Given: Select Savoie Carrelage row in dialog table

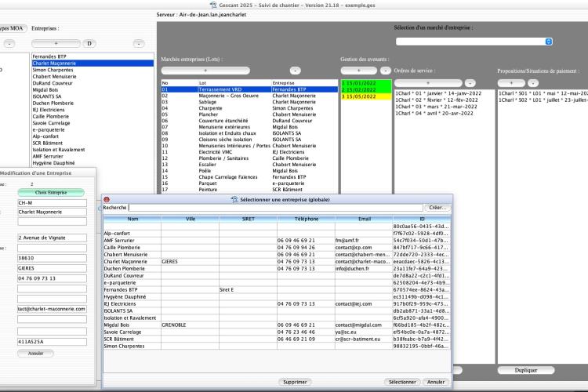Looking at the screenshot, I should [277, 332].
